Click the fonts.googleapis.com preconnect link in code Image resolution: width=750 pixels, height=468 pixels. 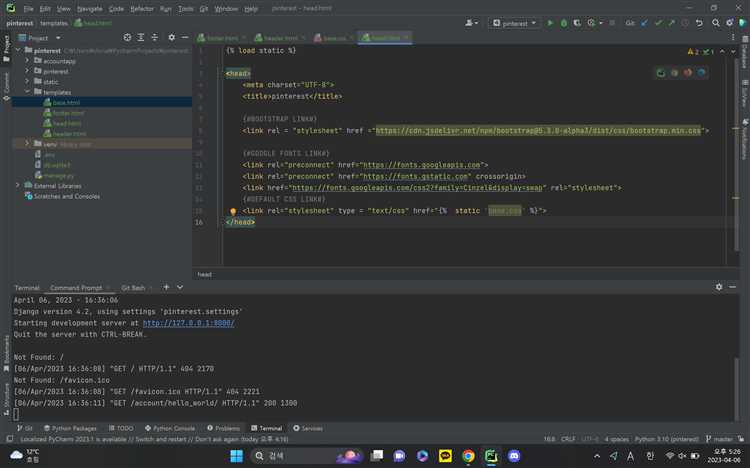point(421,165)
